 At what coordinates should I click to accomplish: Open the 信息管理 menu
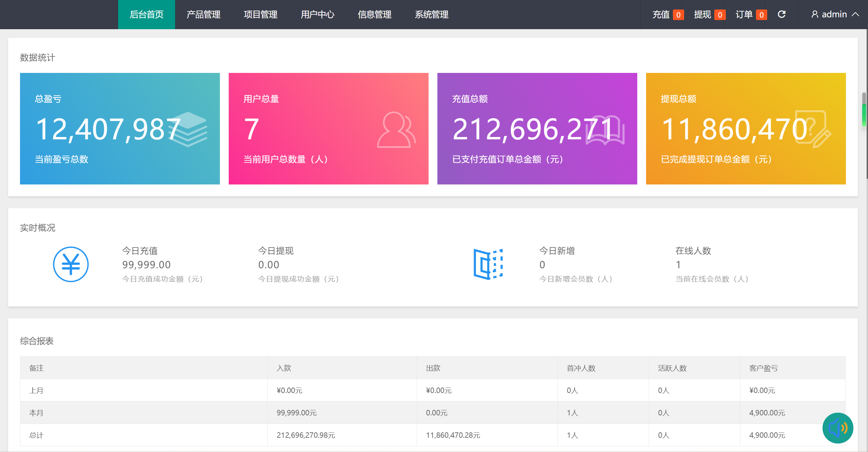pos(374,14)
